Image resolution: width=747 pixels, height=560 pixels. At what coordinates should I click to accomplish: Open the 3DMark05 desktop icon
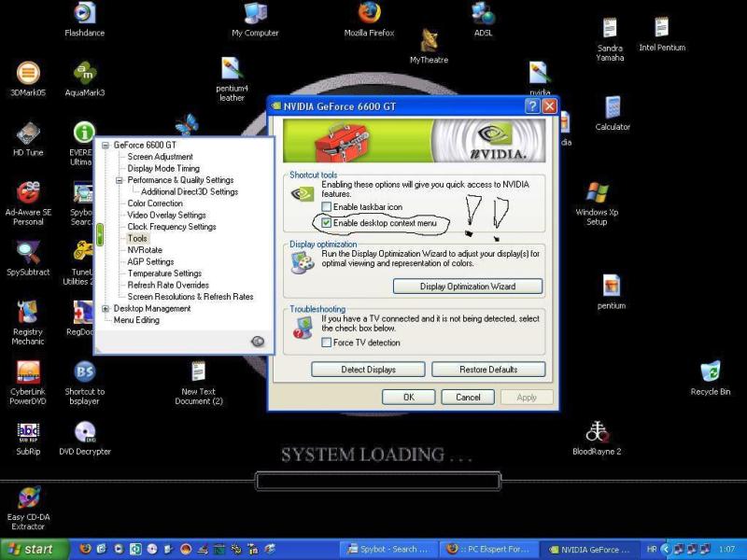(28, 74)
